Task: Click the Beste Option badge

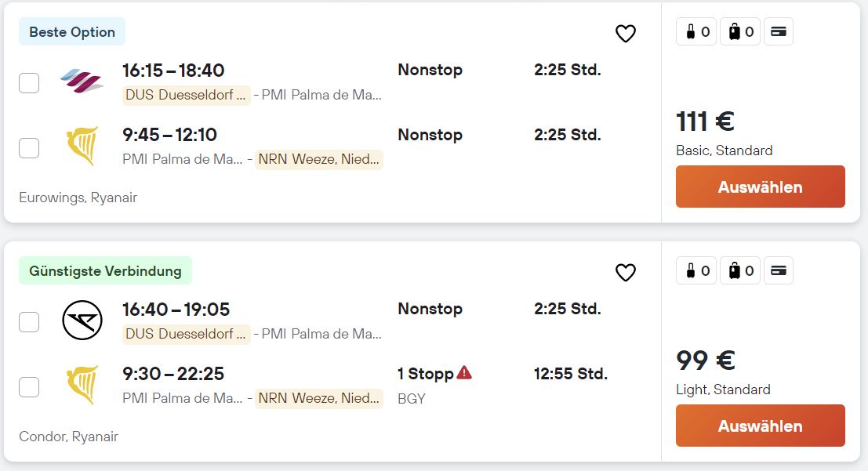Action: [72, 31]
